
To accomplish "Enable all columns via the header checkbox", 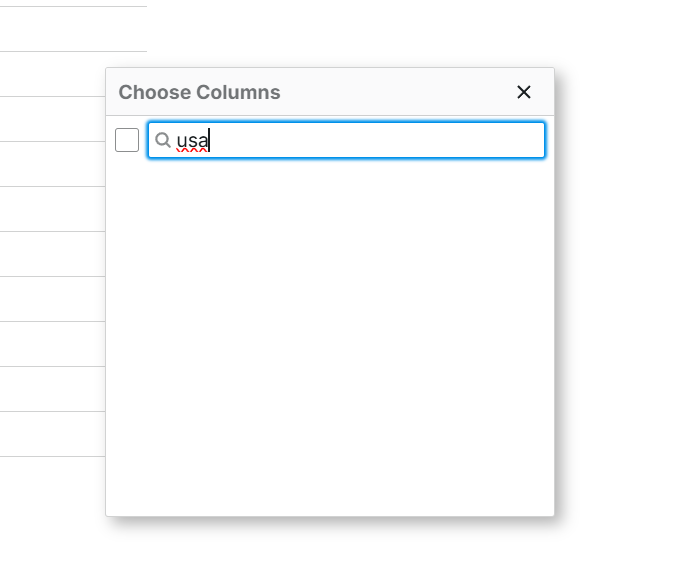I will [x=127, y=140].
